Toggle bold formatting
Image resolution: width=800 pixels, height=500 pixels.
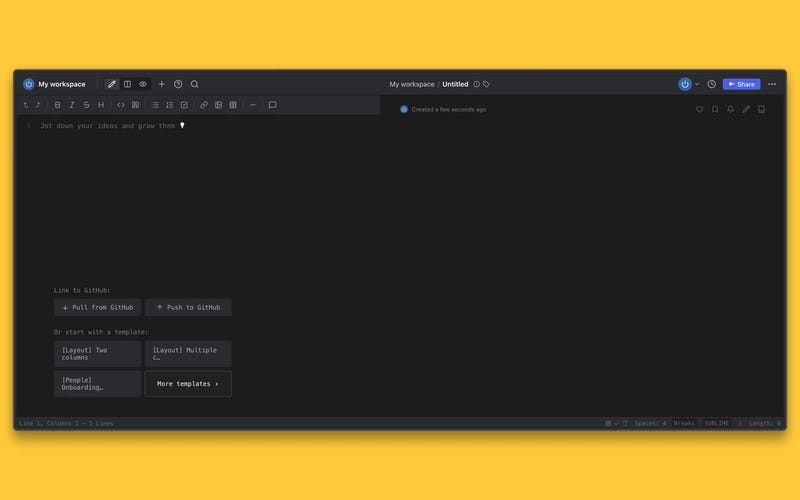pyautogui.click(x=57, y=105)
